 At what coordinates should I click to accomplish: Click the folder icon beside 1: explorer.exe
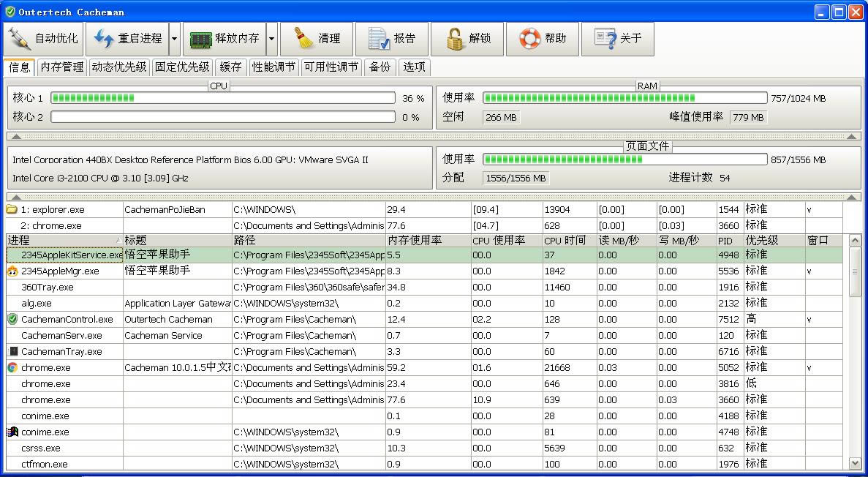point(12,209)
